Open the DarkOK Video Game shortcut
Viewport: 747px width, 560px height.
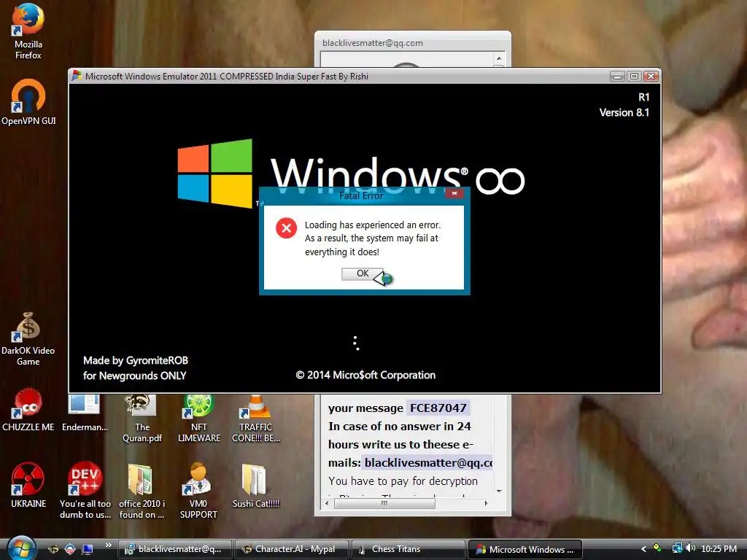(x=28, y=338)
